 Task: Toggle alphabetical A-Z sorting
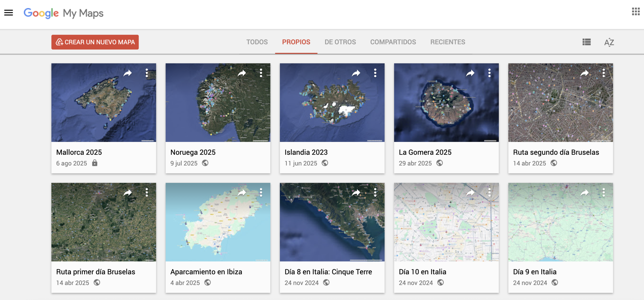click(609, 42)
